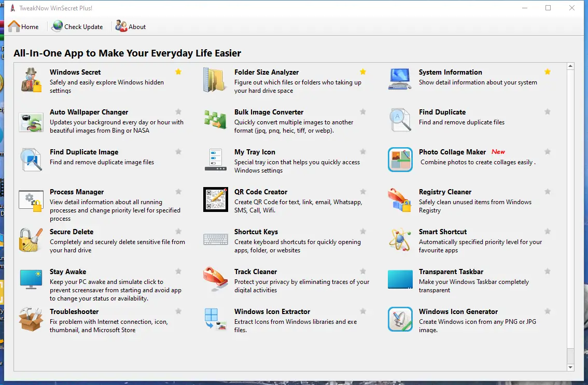This screenshot has height=385, width=588.
Task: Click the scrollbar down arrow
Action: pyautogui.click(x=570, y=367)
